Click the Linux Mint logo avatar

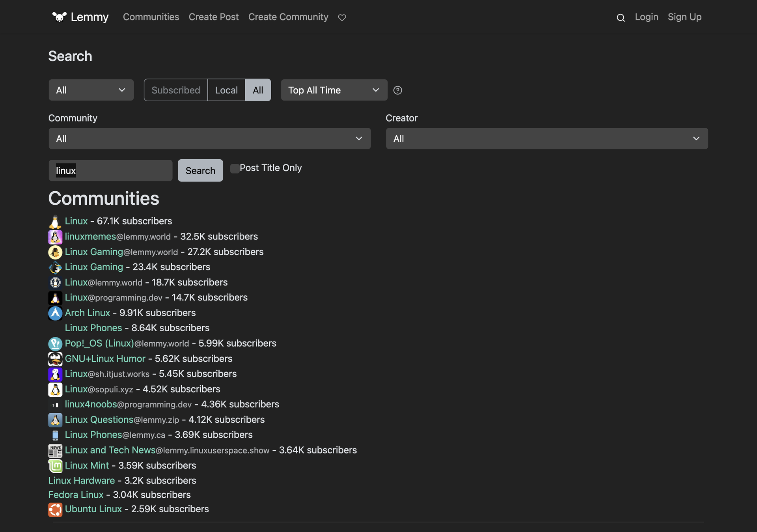tap(55, 466)
